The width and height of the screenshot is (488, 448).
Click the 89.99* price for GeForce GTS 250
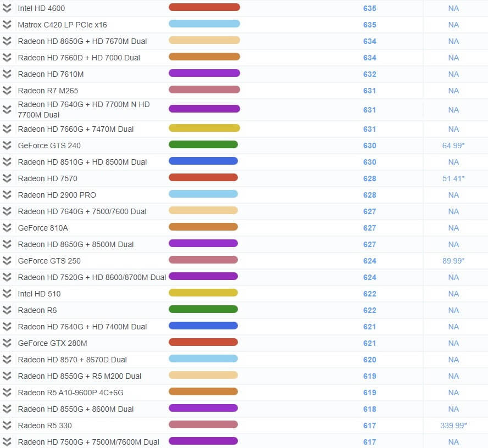(453, 261)
